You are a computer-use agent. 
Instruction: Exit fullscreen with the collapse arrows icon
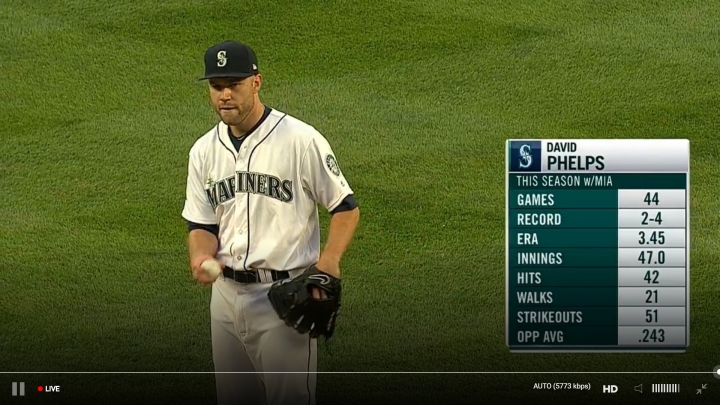tap(701, 389)
